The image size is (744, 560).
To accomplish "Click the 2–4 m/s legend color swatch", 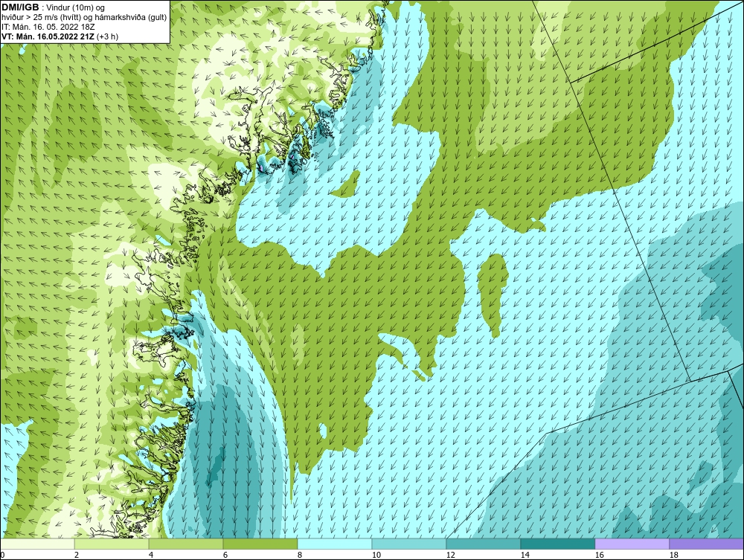I will point(112,544).
